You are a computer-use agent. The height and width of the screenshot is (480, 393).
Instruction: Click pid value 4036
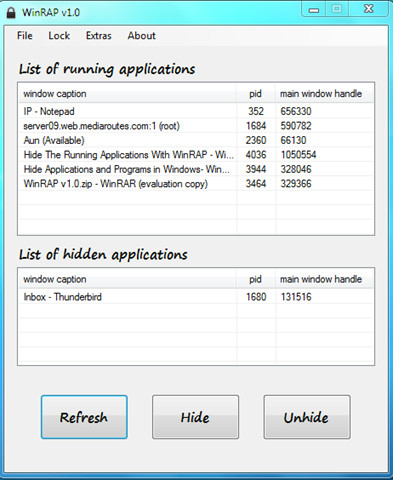[x=256, y=155]
